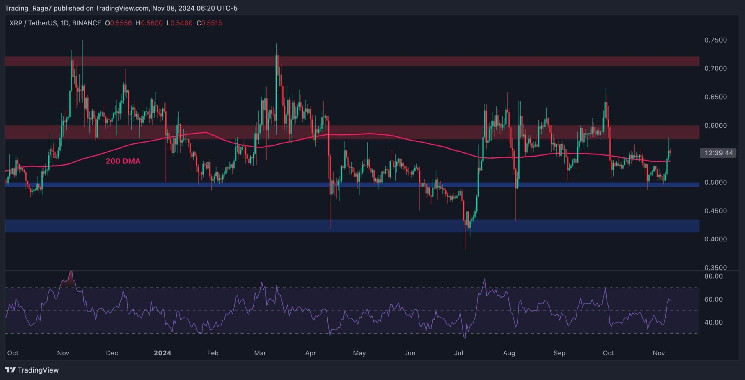Click the 2024 label on the time axis
The image size is (745, 380).
(x=162, y=353)
